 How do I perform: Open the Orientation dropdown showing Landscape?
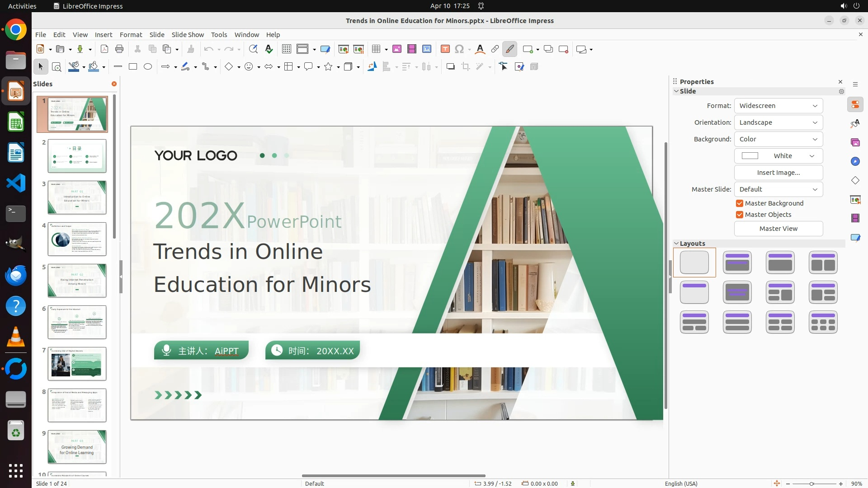click(x=778, y=122)
